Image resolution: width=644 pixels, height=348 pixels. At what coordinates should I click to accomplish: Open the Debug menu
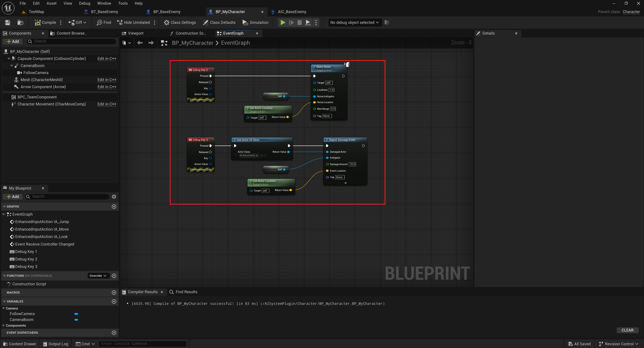point(84,3)
